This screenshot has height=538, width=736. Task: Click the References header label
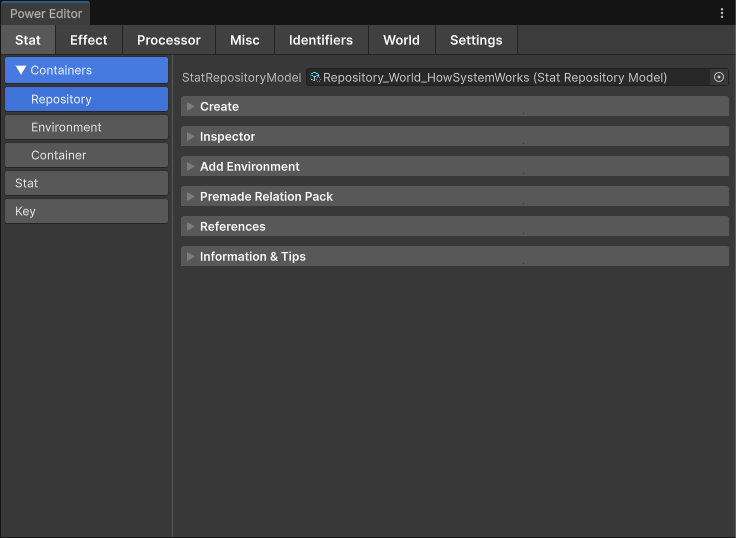[x=233, y=227]
